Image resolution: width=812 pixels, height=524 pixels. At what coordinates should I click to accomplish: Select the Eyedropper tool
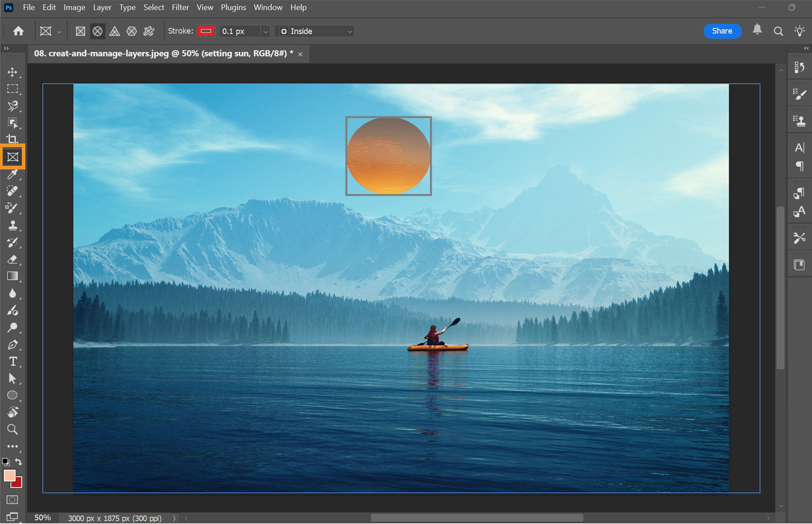point(13,175)
